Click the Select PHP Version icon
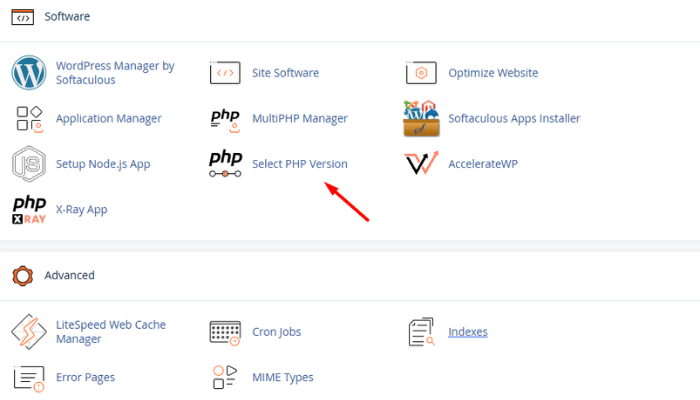The width and height of the screenshot is (700, 400). pos(225,163)
